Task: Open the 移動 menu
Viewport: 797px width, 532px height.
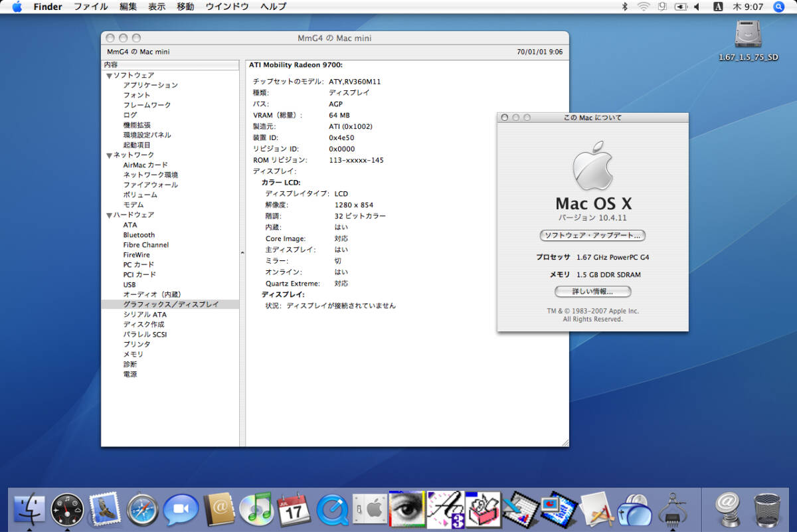Action: [186, 7]
